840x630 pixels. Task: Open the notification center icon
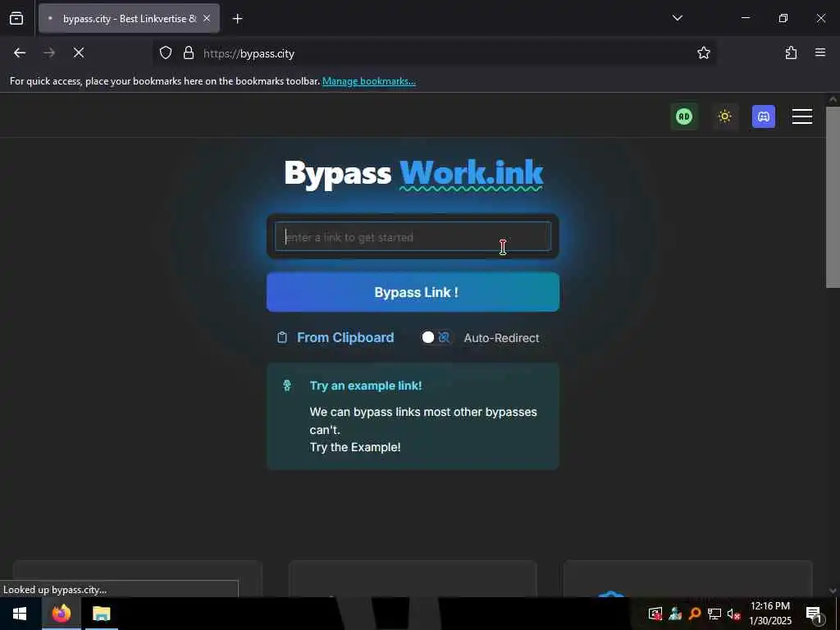pyautogui.click(x=815, y=614)
